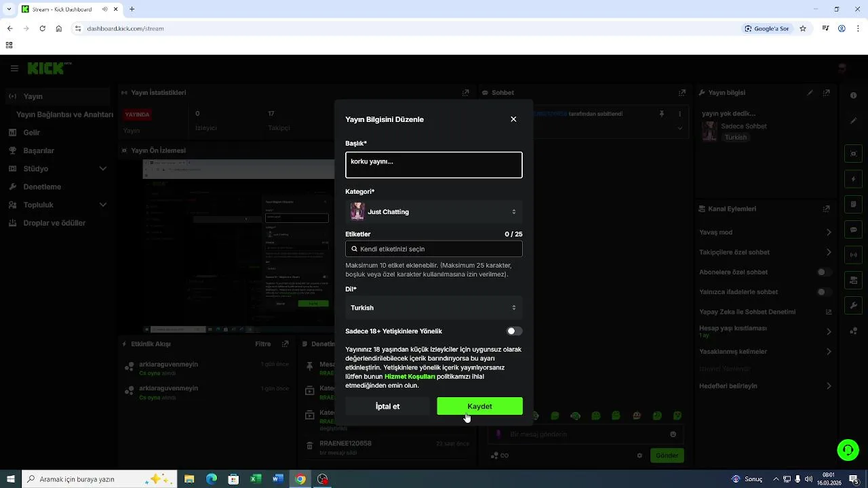Open Excel from the Windows taskbar

pos(256,479)
